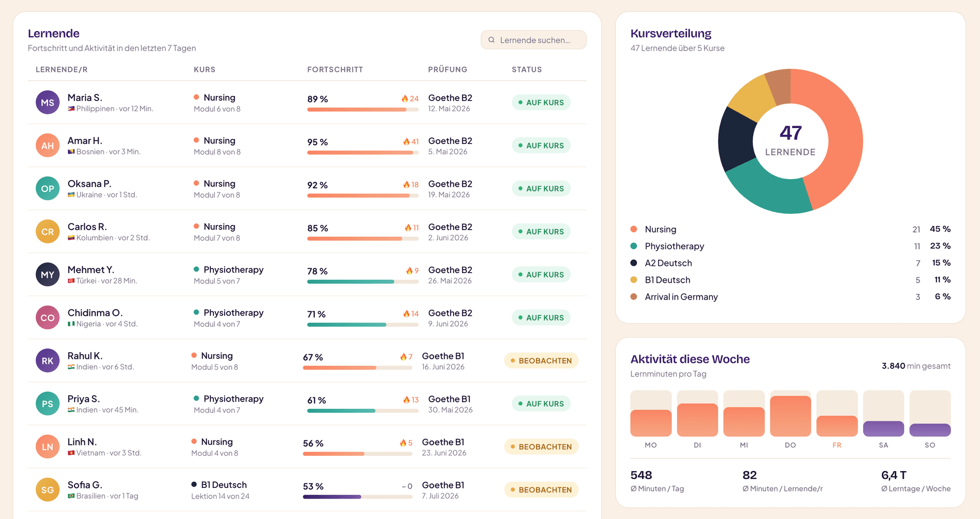This screenshot has width=980, height=519.
Task: Click Mehmet Y. 78 % progress bar
Action: click(363, 282)
